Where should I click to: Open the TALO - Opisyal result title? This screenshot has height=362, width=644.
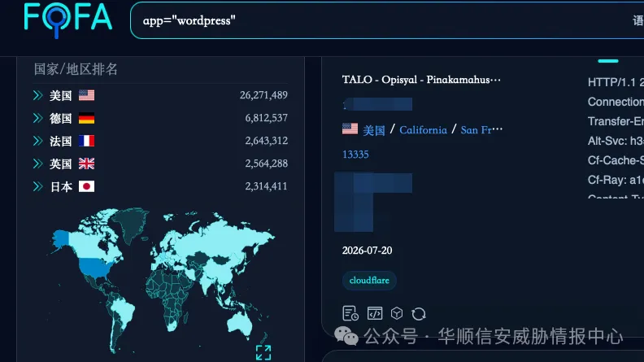pos(421,79)
